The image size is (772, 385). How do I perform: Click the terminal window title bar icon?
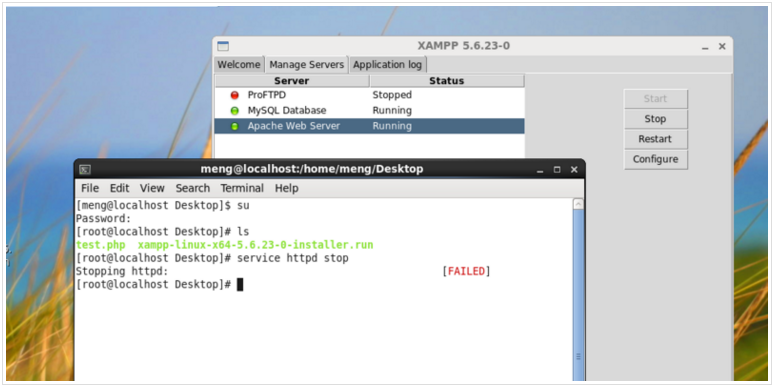[85, 169]
